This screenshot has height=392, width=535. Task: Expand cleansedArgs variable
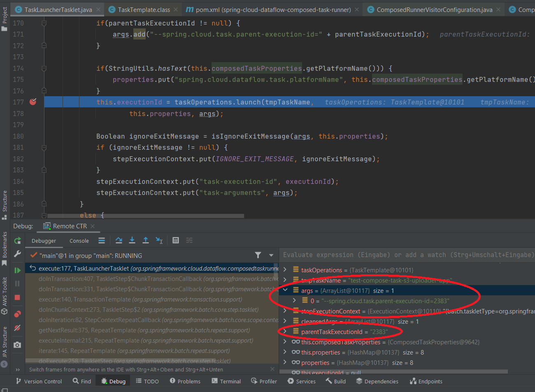coord(285,321)
